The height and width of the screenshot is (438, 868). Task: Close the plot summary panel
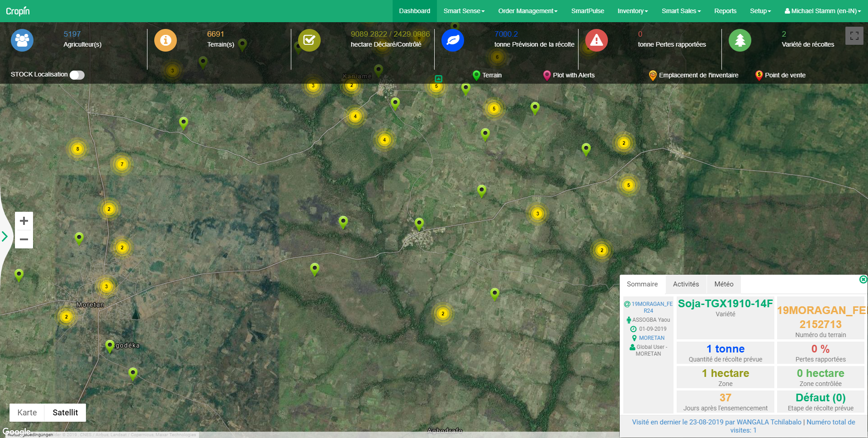click(863, 280)
